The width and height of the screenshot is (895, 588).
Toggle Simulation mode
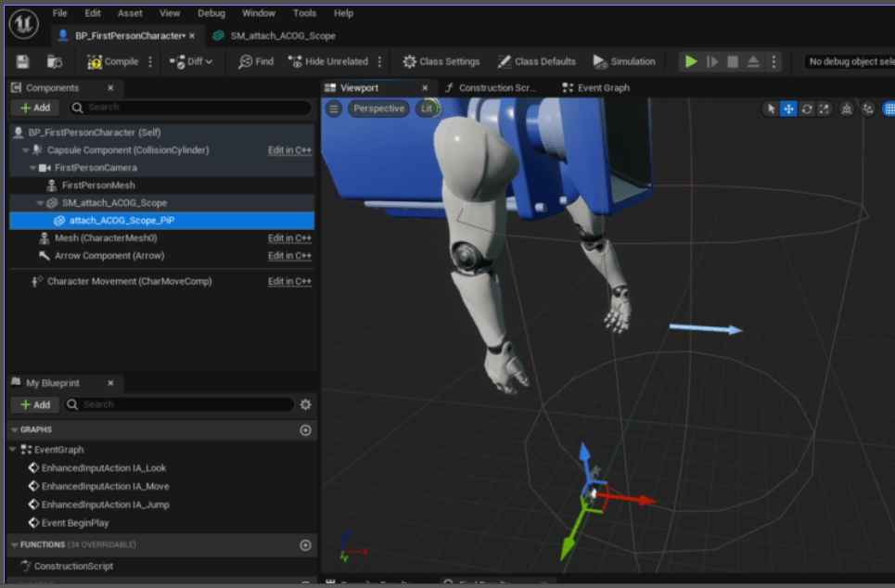tap(624, 62)
